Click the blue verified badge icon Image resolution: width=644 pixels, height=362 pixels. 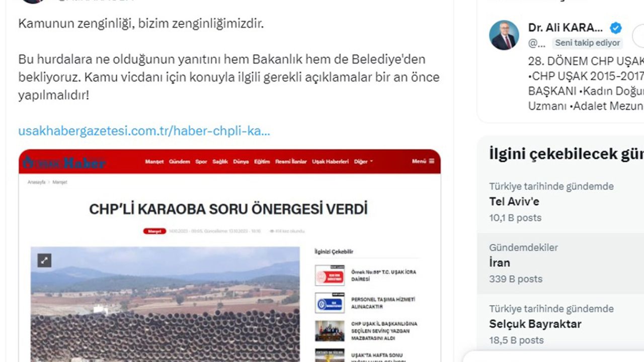616,28
